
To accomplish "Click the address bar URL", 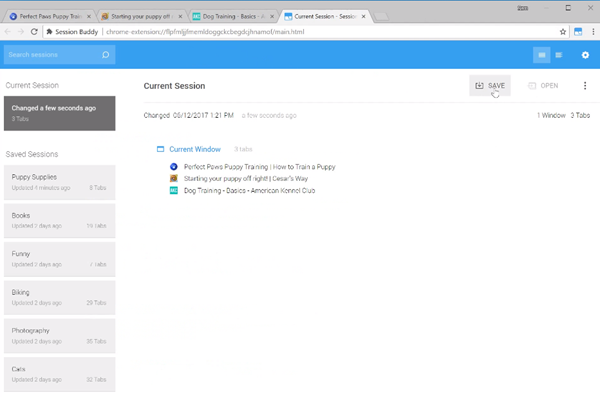I will pyautogui.click(x=205, y=32).
